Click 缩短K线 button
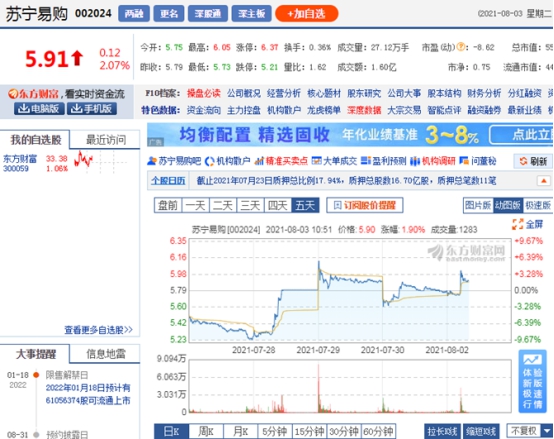Viewport: 554px width, 439px height. 481,431
